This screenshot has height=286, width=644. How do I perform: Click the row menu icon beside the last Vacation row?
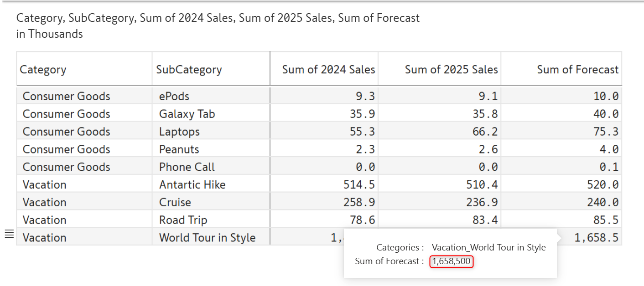point(9,234)
